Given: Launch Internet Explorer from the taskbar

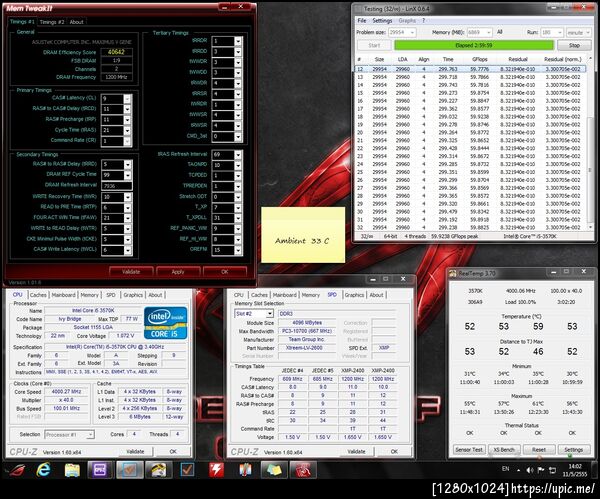Looking at the screenshot, I should click(x=43, y=470).
